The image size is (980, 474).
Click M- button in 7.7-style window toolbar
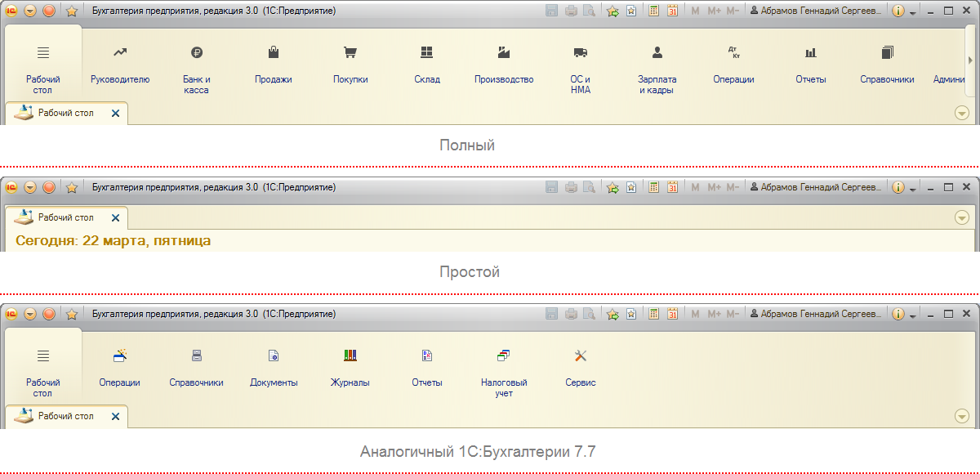pos(733,314)
